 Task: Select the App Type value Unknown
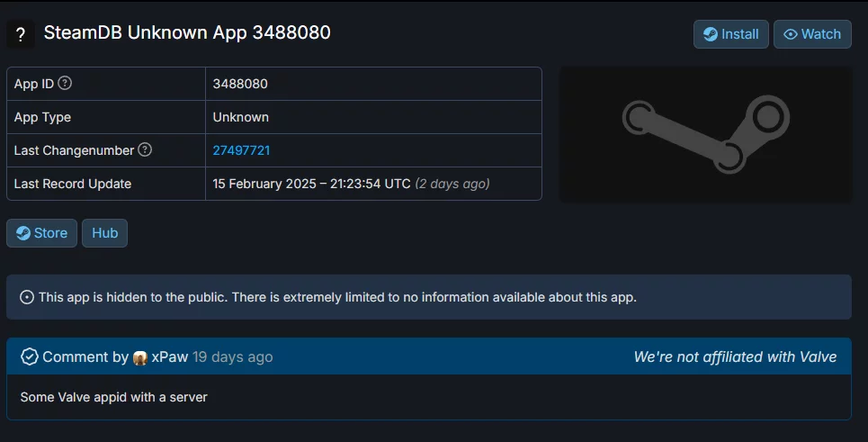[x=241, y=117]
